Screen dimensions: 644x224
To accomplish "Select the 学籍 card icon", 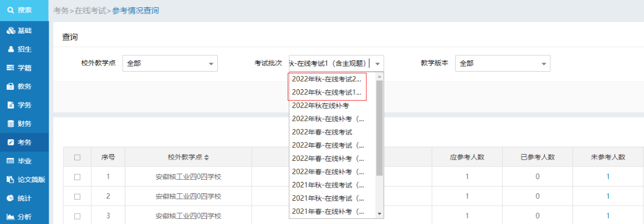I will (11, 68).
